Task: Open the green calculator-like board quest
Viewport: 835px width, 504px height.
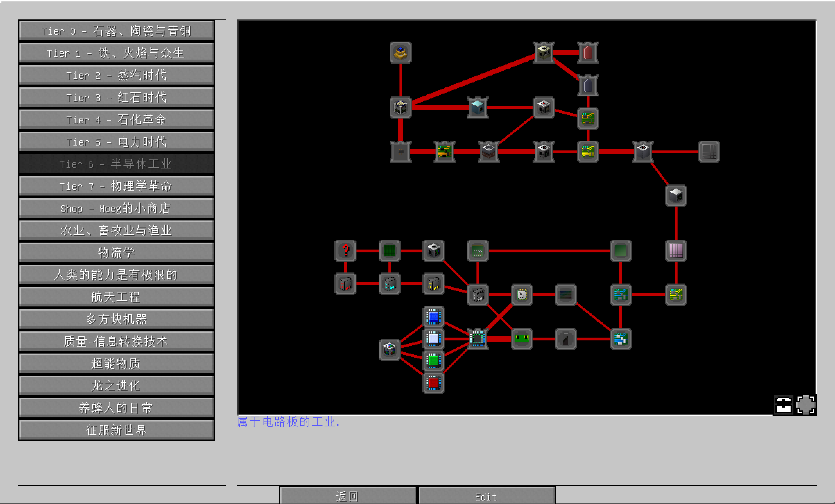Action: 477,251
